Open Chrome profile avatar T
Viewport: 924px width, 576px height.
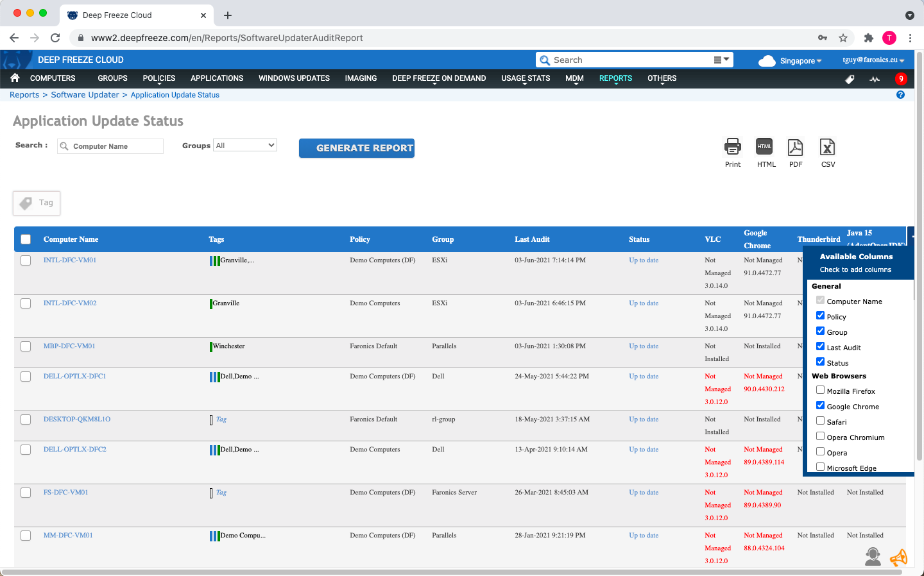point(889,38)
